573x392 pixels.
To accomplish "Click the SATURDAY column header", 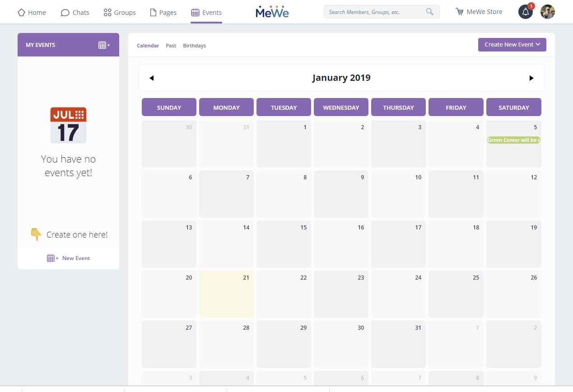I will (x=514, y=107).
